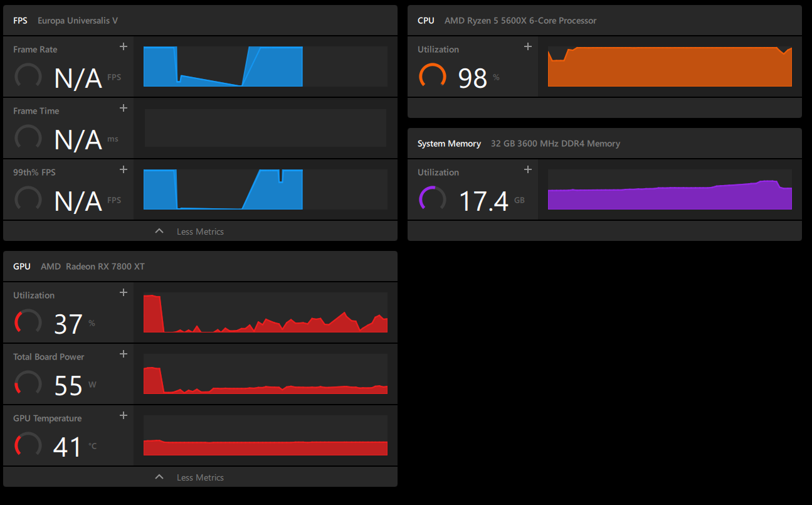This screenshot has width=812, height=505.
Task: Click the GPU Temperature graph
Action: click(266, 435)
